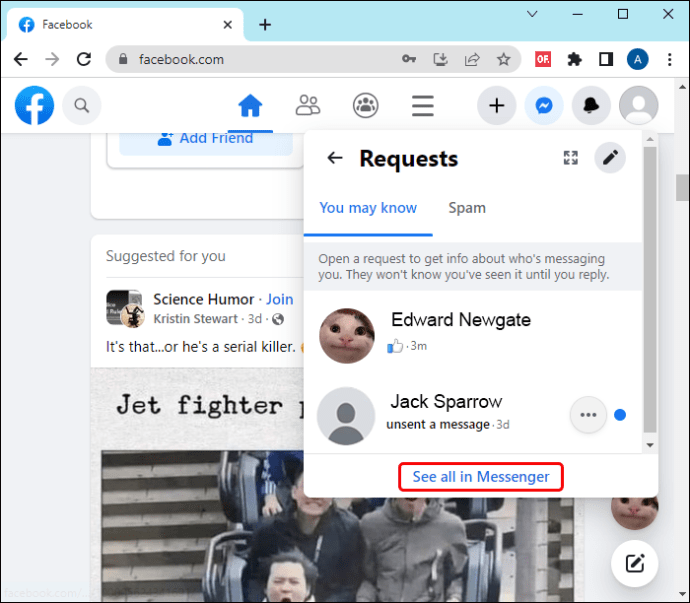Open Kristin Stewart's profile link
The width and height of the screenshot is (690, 603).
(x=195, y=319)
